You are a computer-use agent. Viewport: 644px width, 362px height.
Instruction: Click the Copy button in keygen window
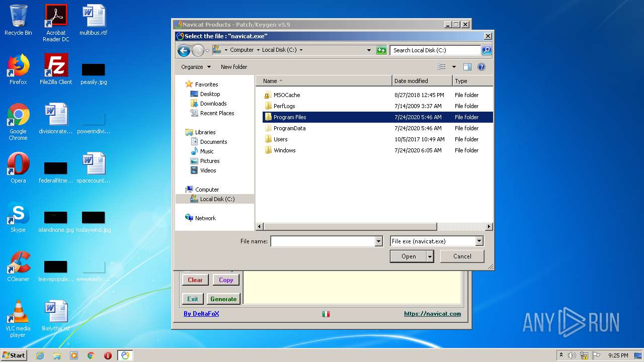[x=226, y=280]
